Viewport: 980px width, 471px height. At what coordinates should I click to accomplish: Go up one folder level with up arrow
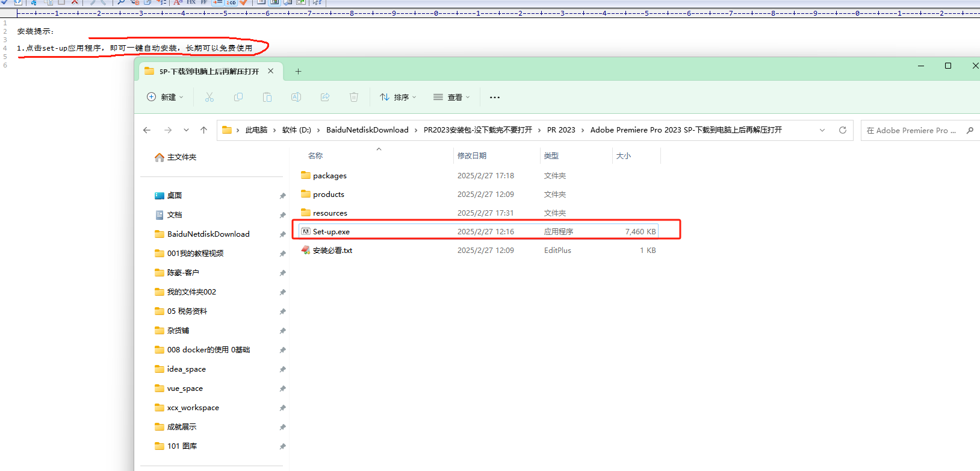coord(204,130)
